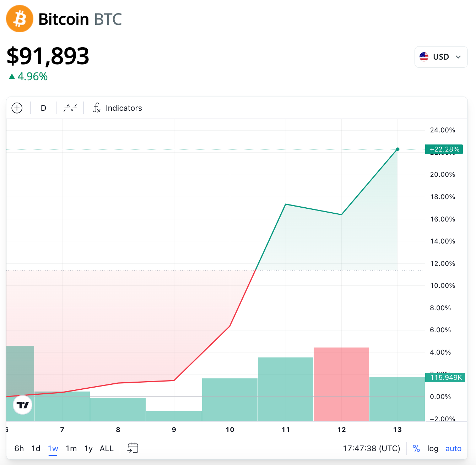Click the 24.00% axis label
Image resolution: width=476 pixels, height=465 pixels.
pyautogui.click(x=443, y=130)
